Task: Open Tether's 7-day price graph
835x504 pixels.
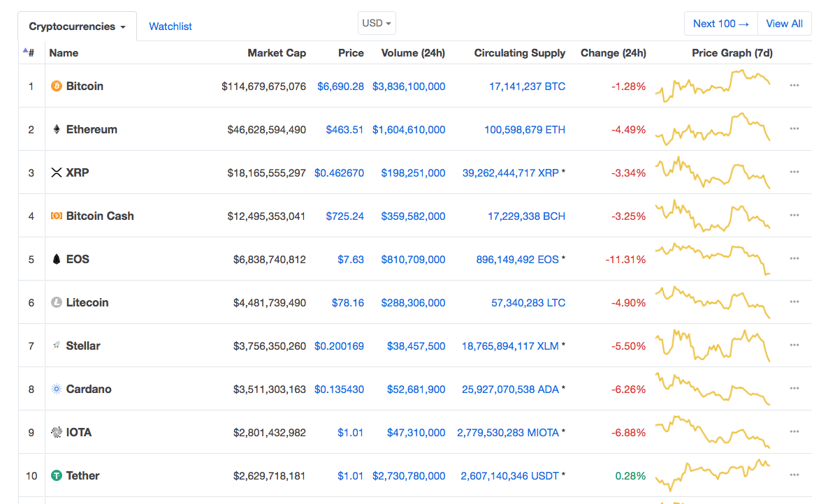Action: [713, 475]
